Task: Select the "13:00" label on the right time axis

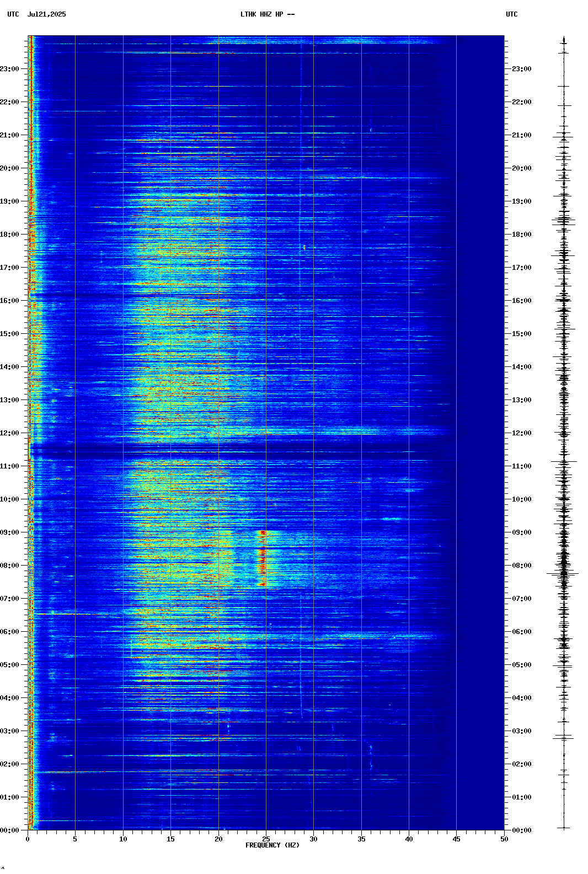Action: click(x=522, y=400)
